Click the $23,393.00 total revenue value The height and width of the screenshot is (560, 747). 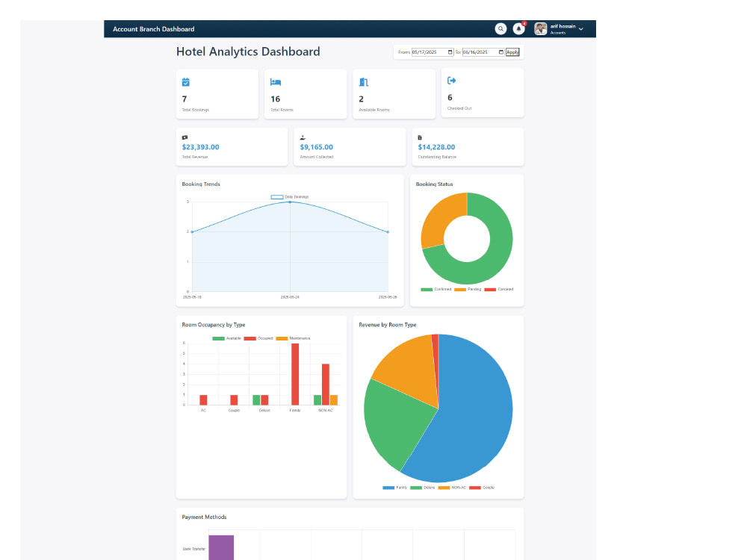point(200,147)
